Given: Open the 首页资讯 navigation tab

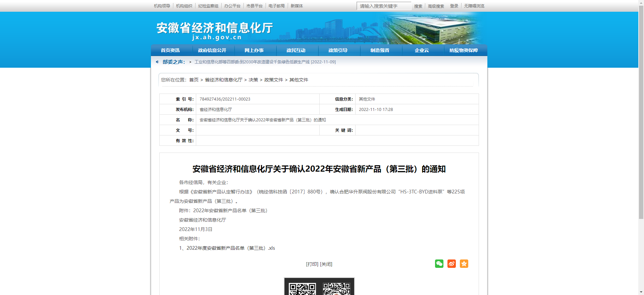Looking at the screenshot, I should click(x=170, y=50).
